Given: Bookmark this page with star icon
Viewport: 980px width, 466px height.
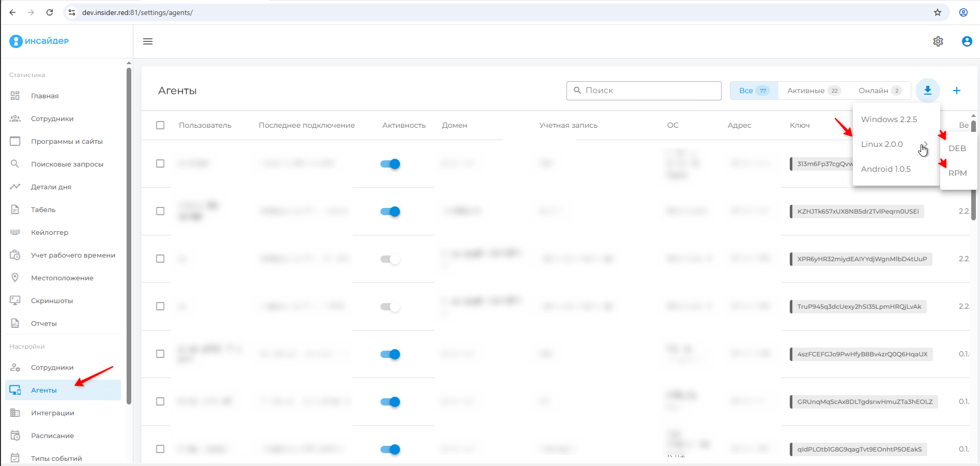Looking at the screenshot, I should click(937, 12).
